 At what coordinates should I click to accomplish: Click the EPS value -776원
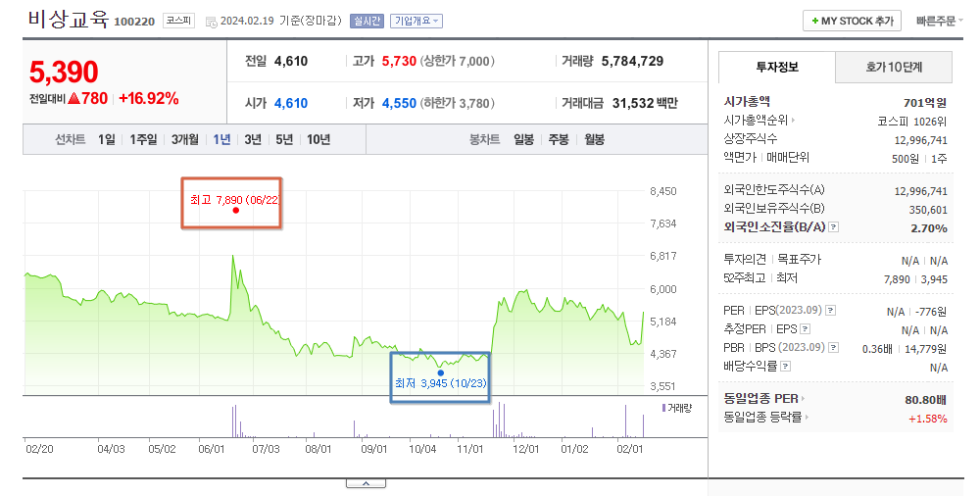tap(931, 312)
